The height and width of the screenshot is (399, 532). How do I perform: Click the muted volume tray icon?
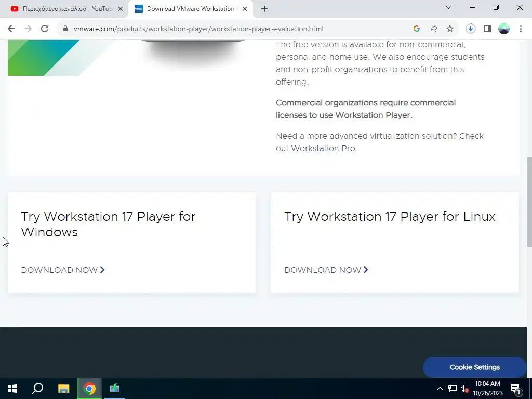pos(464,389)
